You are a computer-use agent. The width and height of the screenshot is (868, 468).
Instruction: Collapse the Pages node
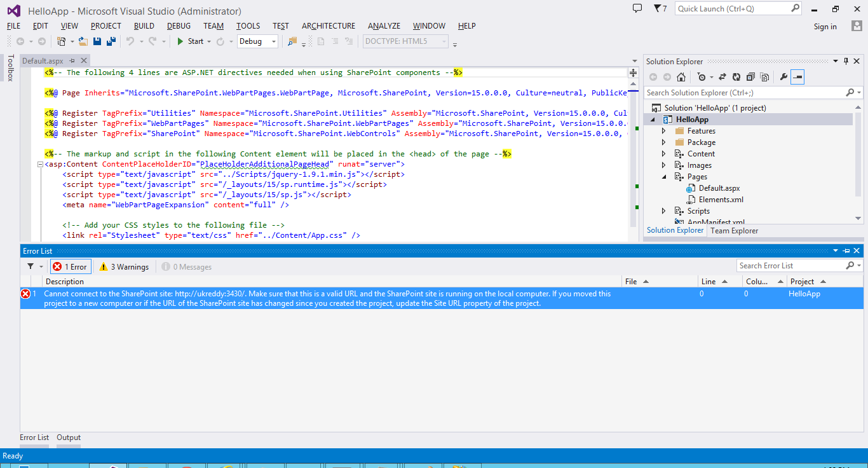(664, 177)
